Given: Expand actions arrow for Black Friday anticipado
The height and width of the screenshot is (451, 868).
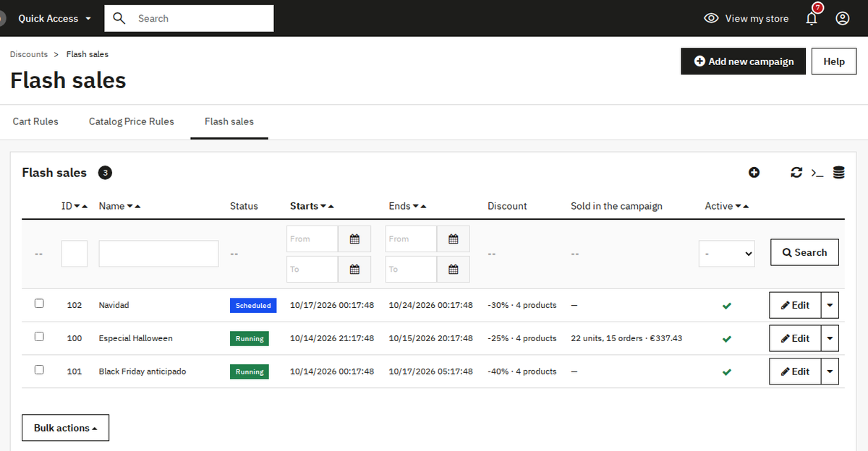Looking at the screenshot, I should click(830, 371).
